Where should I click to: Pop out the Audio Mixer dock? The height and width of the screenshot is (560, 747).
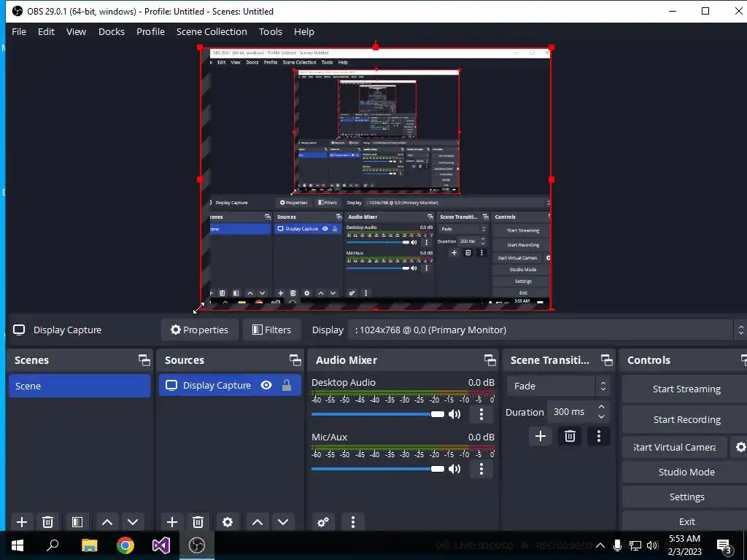pyautogui.click(x=489, y=360)
